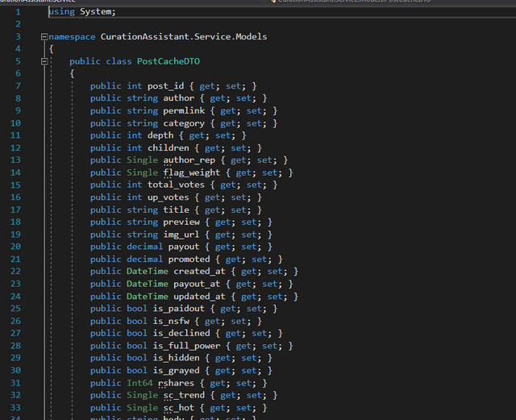Click the is_grayed property name

pos(176,371)
